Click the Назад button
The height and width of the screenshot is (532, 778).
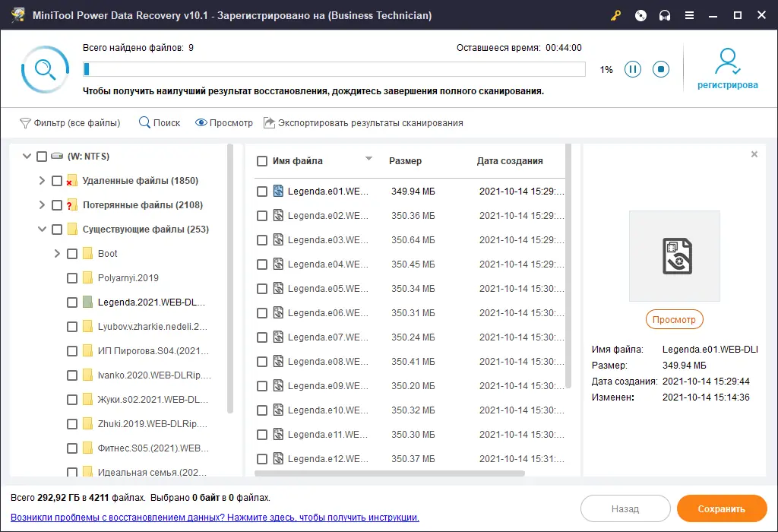[x=625, y=508]
